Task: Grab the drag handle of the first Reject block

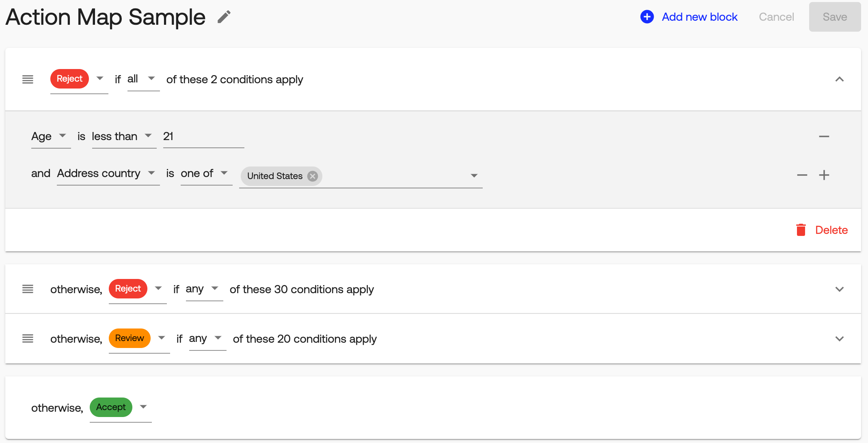Action: pyautogui.click(x=28, y=79)
